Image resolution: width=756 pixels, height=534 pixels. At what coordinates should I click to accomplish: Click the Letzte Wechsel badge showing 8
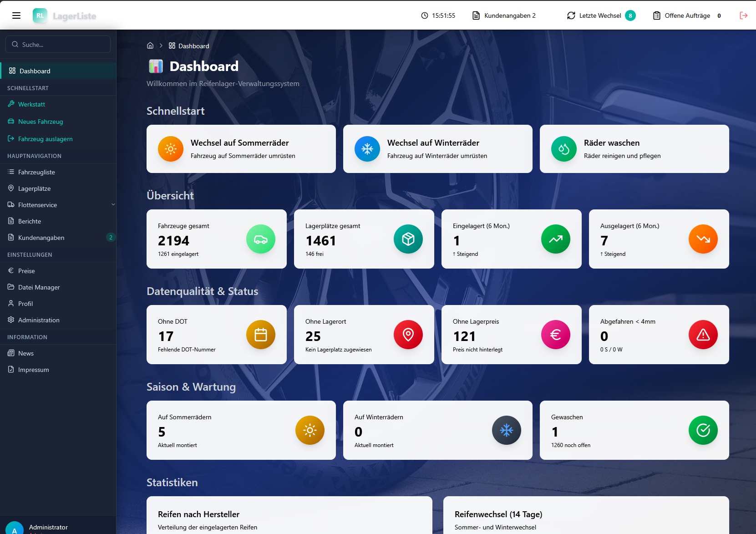point(630,15)
